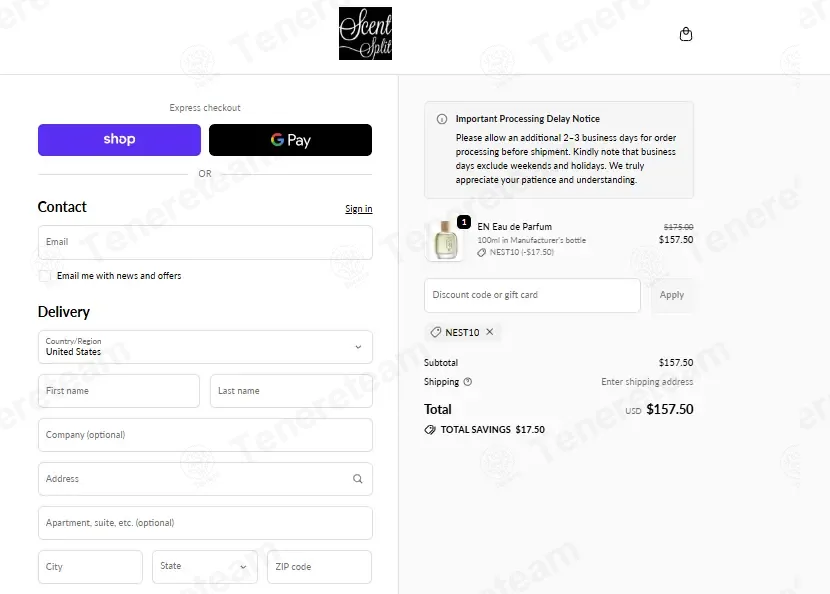Click the EN Eau de Parfum thumbnail
Image resolution: width=830 pixels, height=594 pixels.
point(445,240)
